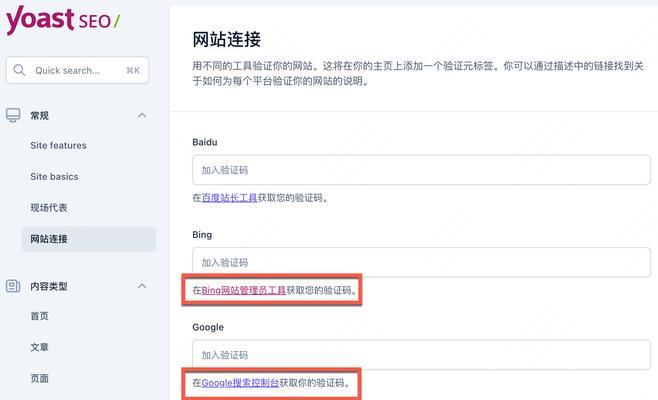658x400 pixels.
Task: Select the 网站连接 menu item
Action: [x=89, y=239]
